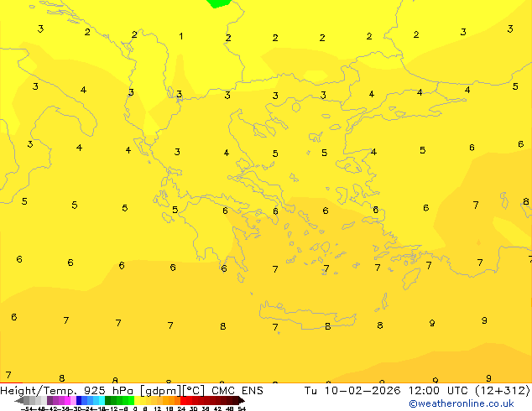
Task: Click the lone temperature value '1' on map
Action: pyautogui.click(x=181, y=36)
